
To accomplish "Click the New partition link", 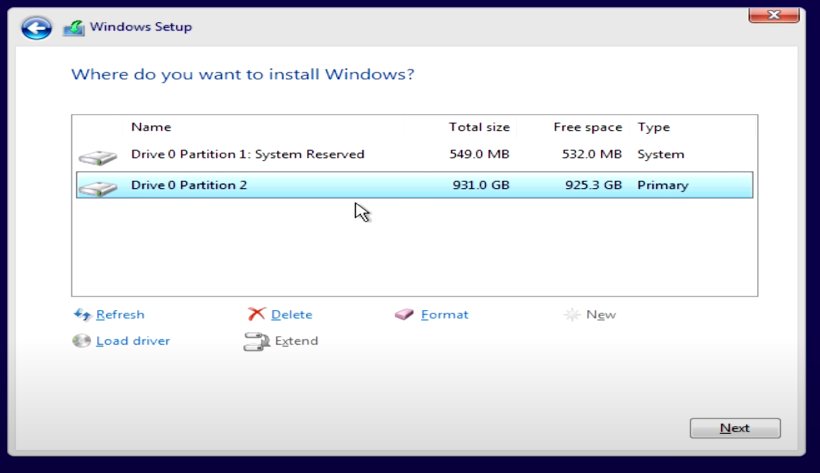I will (601, 314).
